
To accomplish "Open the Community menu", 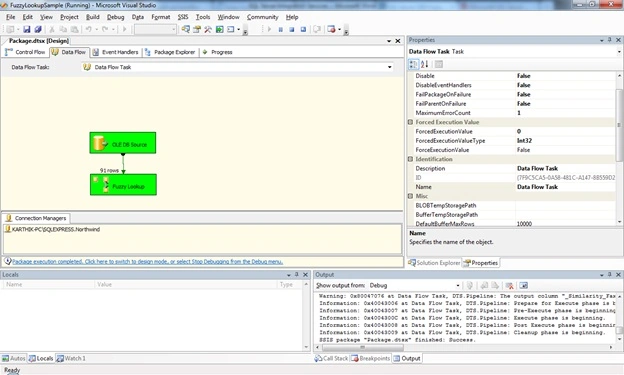I will pos(262,17).
